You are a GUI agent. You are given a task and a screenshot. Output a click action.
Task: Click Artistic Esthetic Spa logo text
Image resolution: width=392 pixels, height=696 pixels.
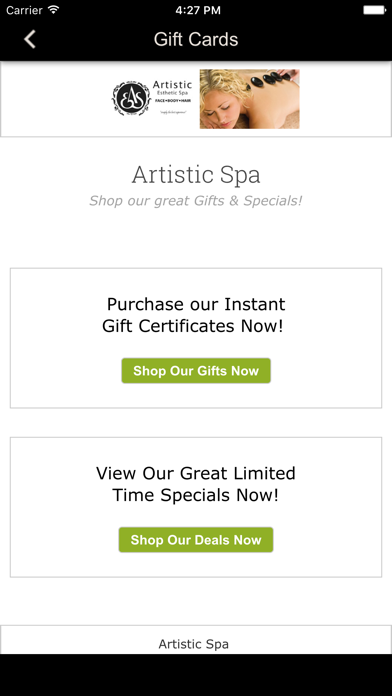point(172,88)
